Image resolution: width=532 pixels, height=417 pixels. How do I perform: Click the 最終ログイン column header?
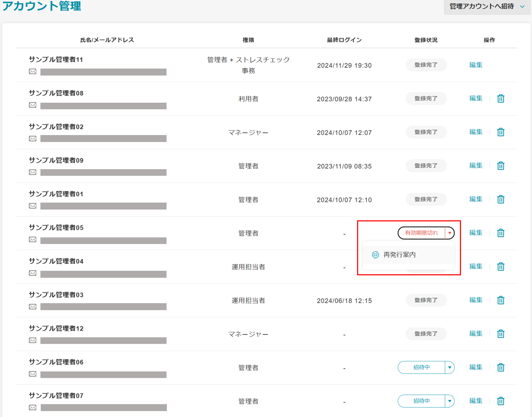point(344,40)
